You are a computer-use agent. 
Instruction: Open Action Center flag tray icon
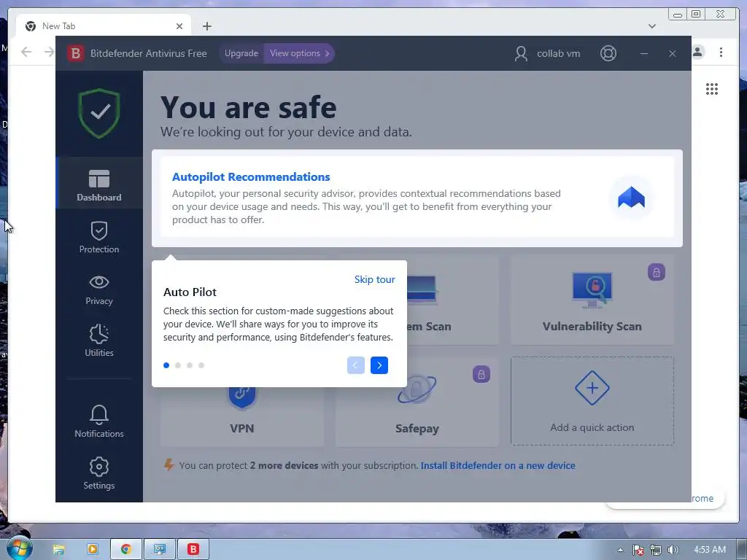tap(638, 550)
